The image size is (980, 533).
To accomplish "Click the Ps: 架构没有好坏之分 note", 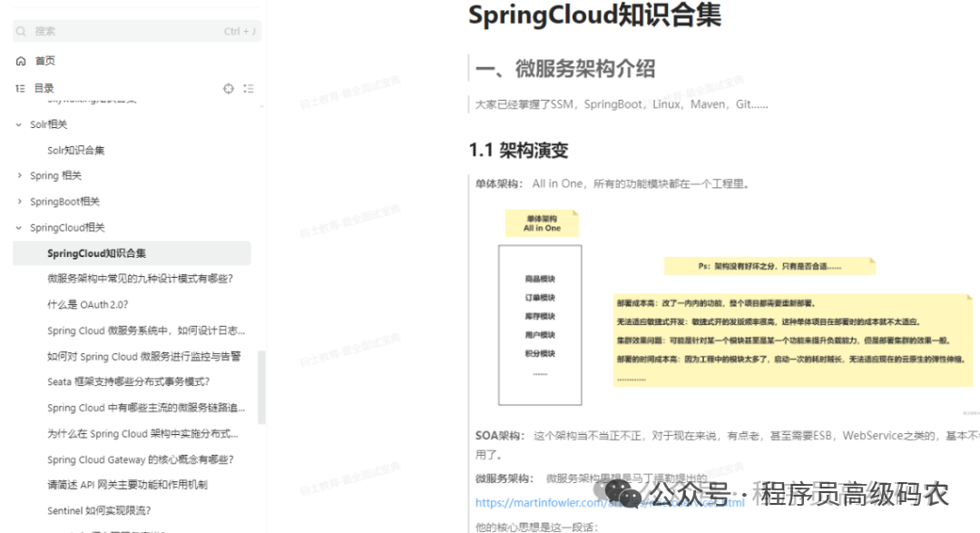I will tap(769, 266).
